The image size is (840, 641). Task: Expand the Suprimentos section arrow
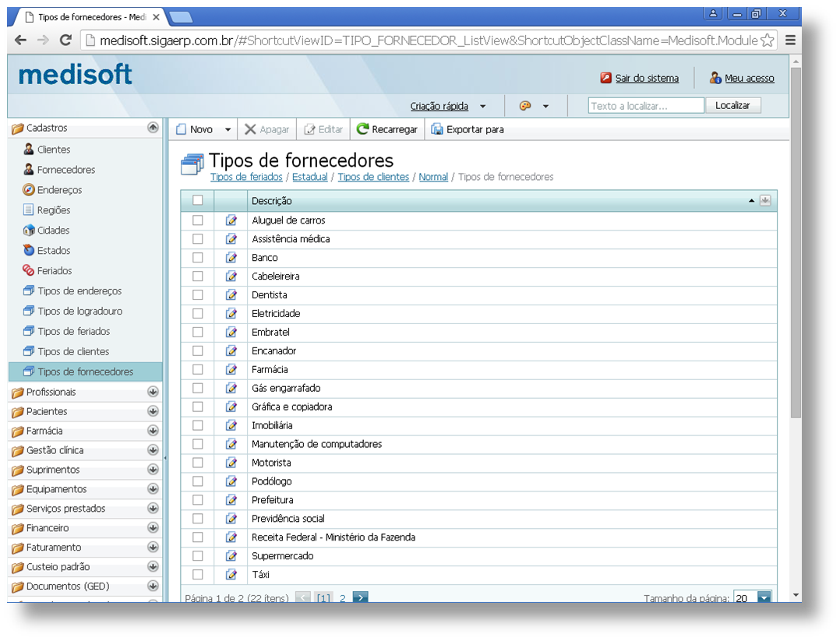point(153,469)
